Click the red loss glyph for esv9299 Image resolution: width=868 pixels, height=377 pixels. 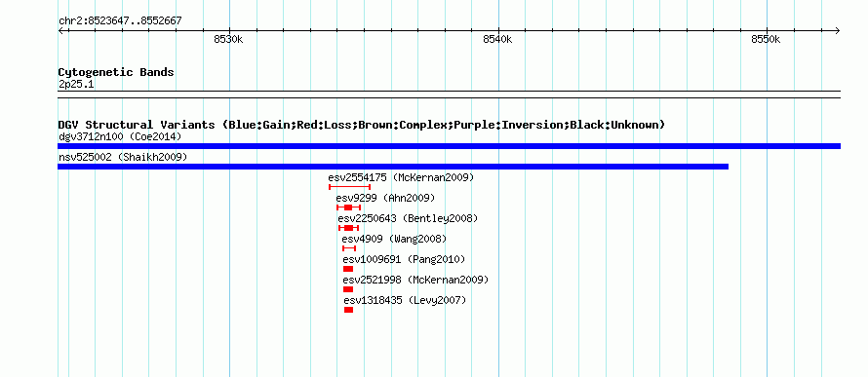click(349, 207)
